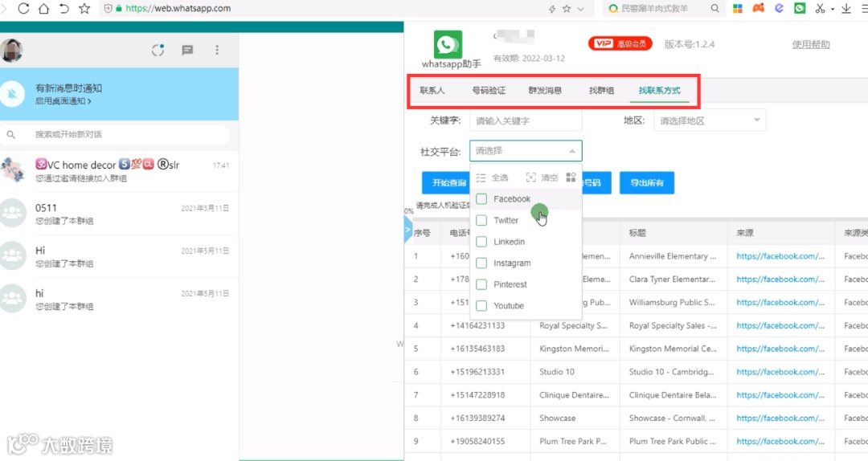Select the 找联系方式 tab

coord(659,90)
